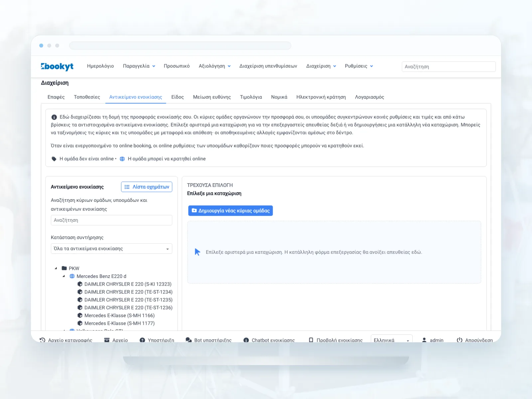Click cube icon of DAIMLER CHRYSLER E 220 (S-KI 12323)
532x399 pixels.
pos(80,284)
